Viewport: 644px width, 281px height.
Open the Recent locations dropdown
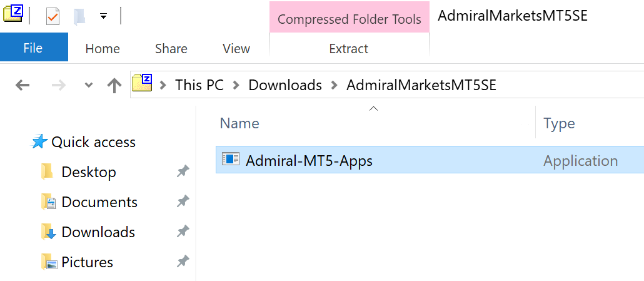click(x=88, y=86)
